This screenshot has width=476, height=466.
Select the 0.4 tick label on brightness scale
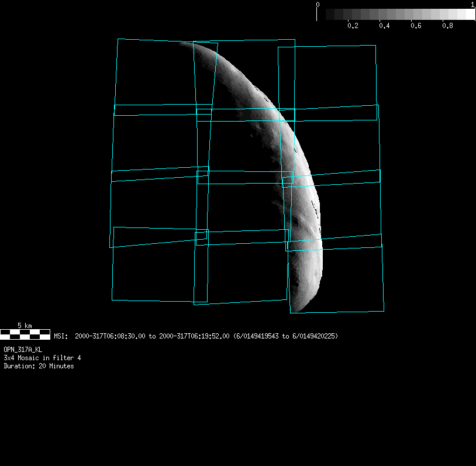pos(384,26)
